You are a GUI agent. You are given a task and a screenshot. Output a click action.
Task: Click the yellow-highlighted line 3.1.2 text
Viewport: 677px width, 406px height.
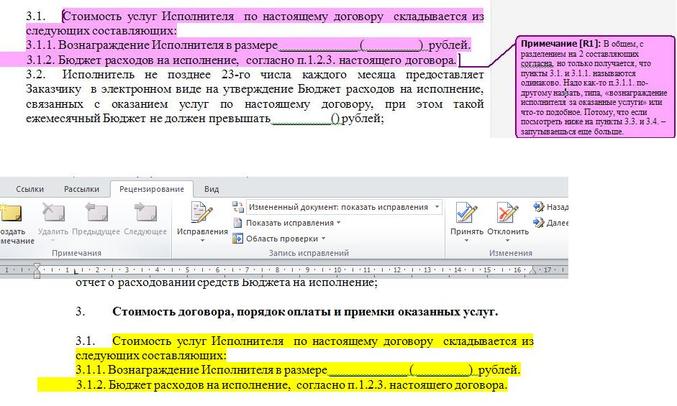(272, 385)
